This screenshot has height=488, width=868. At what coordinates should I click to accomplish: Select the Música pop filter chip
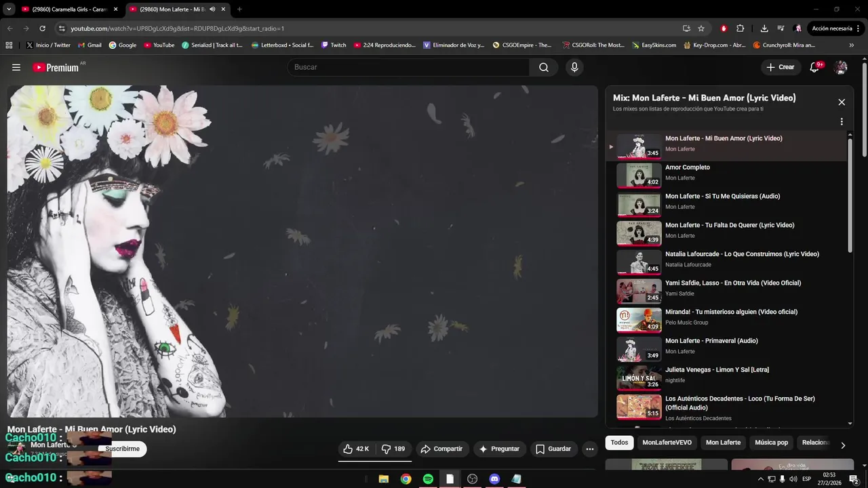772,443
